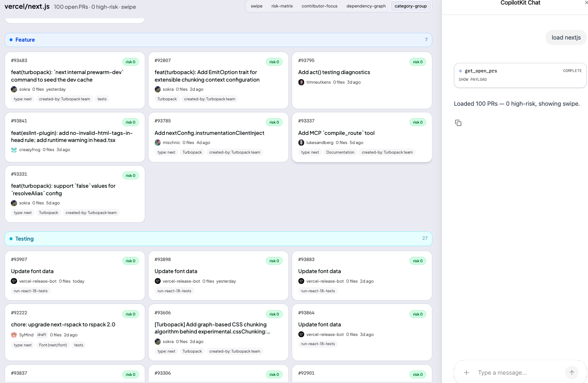588x383 pixels.
Task: Click the draft badge on PR #92222
Action: [x=42, y=335]
